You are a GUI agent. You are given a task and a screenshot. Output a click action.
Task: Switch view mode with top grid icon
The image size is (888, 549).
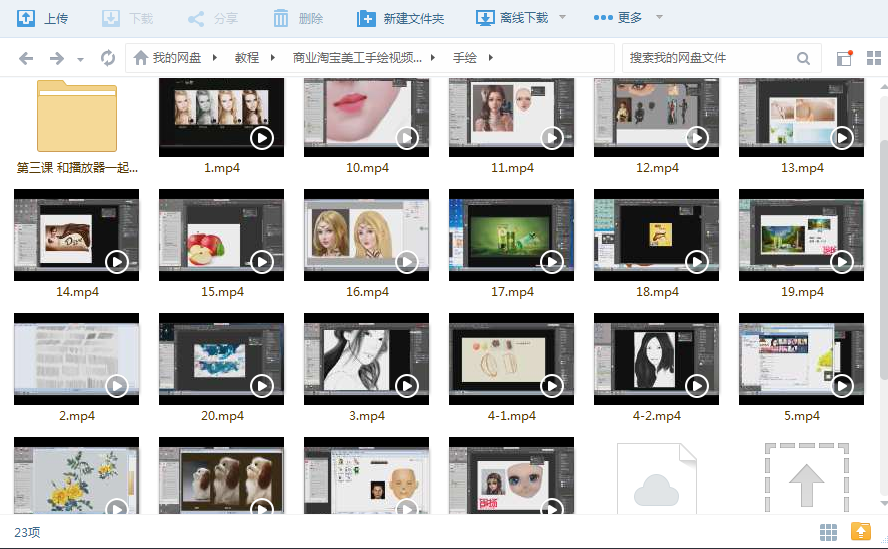coord(874,58)
